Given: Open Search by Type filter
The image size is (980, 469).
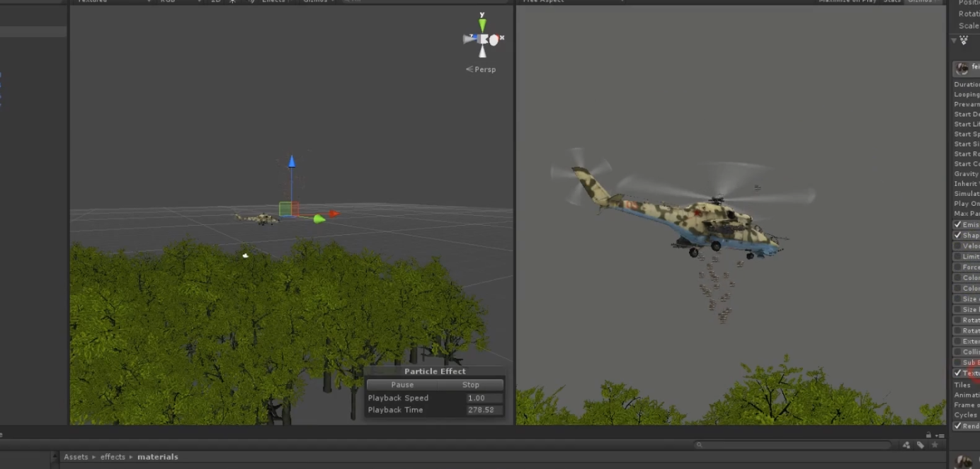Looking at the screenshot, I should 906,445.
